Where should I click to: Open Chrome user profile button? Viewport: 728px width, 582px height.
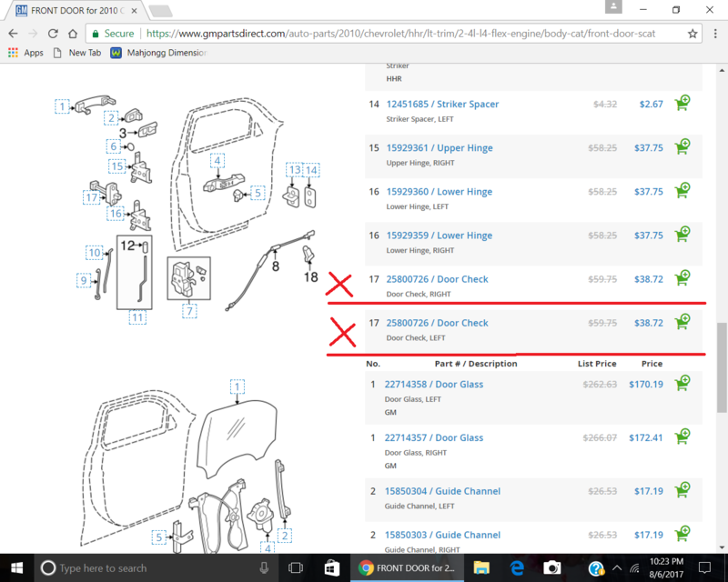coord(613,7)
